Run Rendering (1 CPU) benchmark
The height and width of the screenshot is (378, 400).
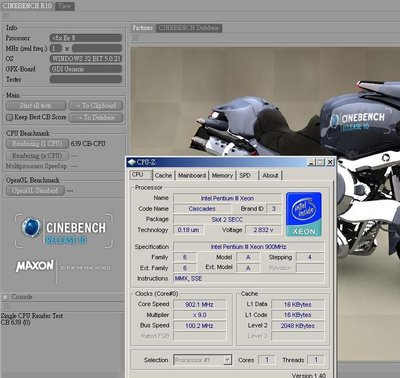(37, 144)
